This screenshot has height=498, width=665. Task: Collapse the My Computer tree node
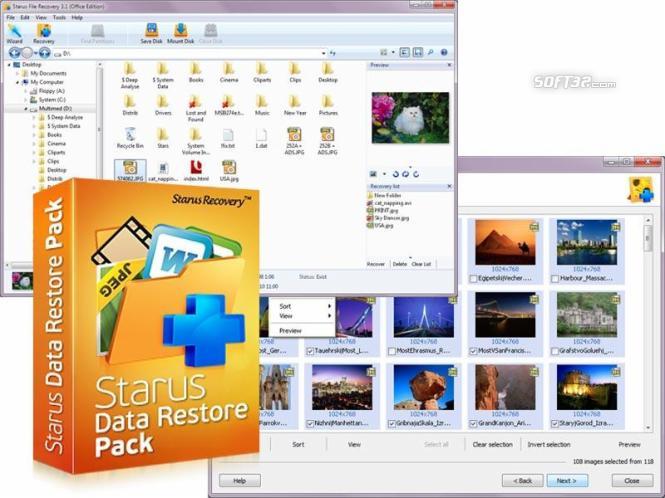point(17,82)
